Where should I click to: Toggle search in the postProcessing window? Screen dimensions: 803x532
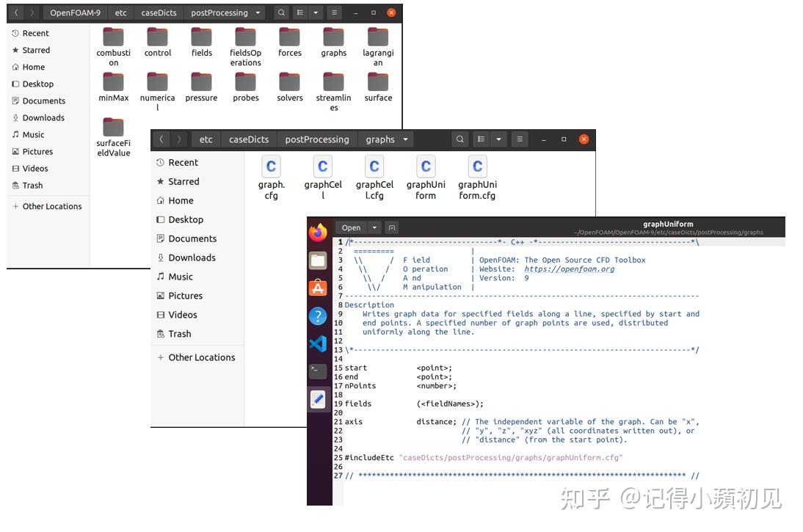coord(281,12)
